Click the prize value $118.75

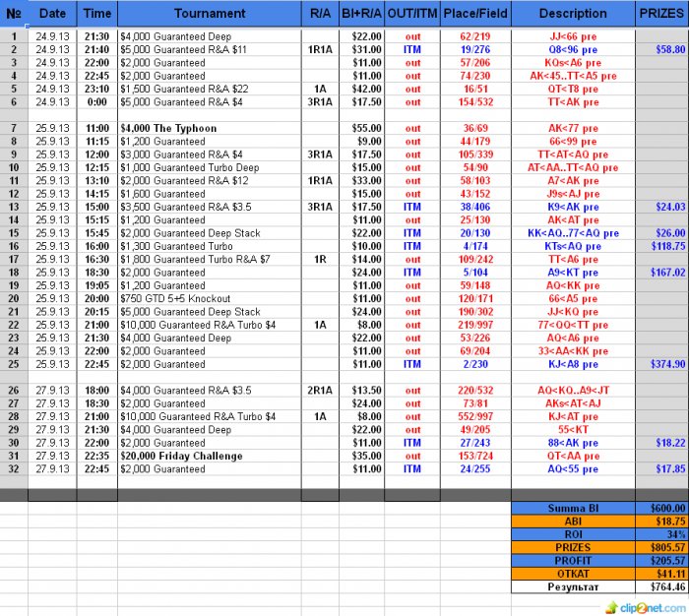(x=661, y=246)
